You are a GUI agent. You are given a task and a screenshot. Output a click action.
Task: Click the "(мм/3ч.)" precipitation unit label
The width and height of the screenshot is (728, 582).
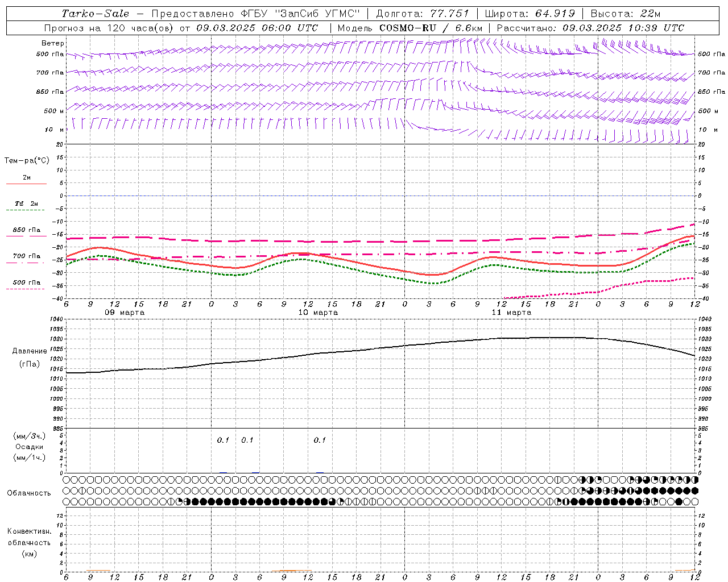point(29,436)
